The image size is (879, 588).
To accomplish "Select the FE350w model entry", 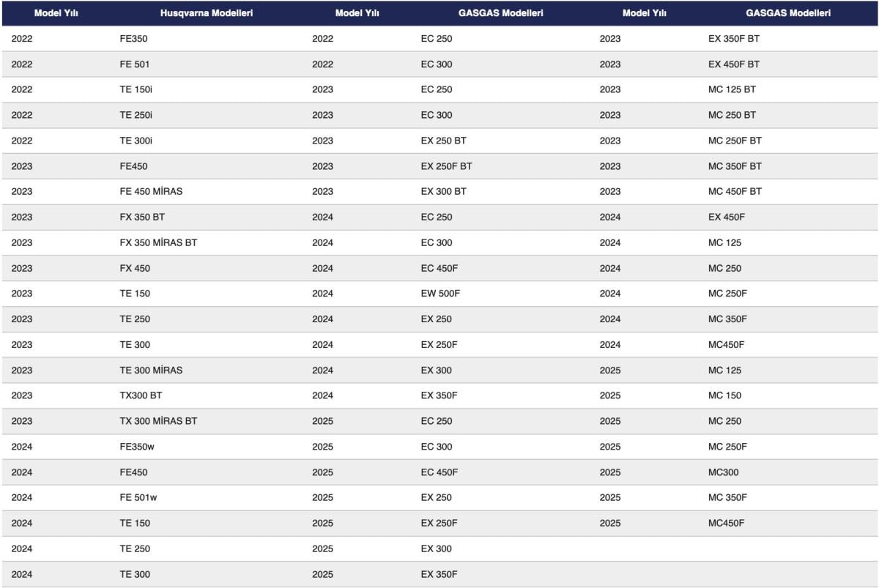I will pyautogui.click(x=137, y=447).
